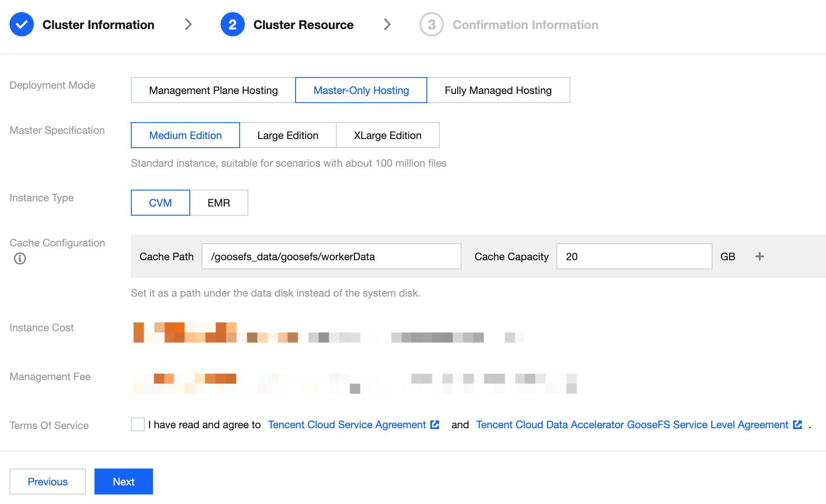Choose Large Edition master specification
The image size is (826, 504).
tap(288, 135)
